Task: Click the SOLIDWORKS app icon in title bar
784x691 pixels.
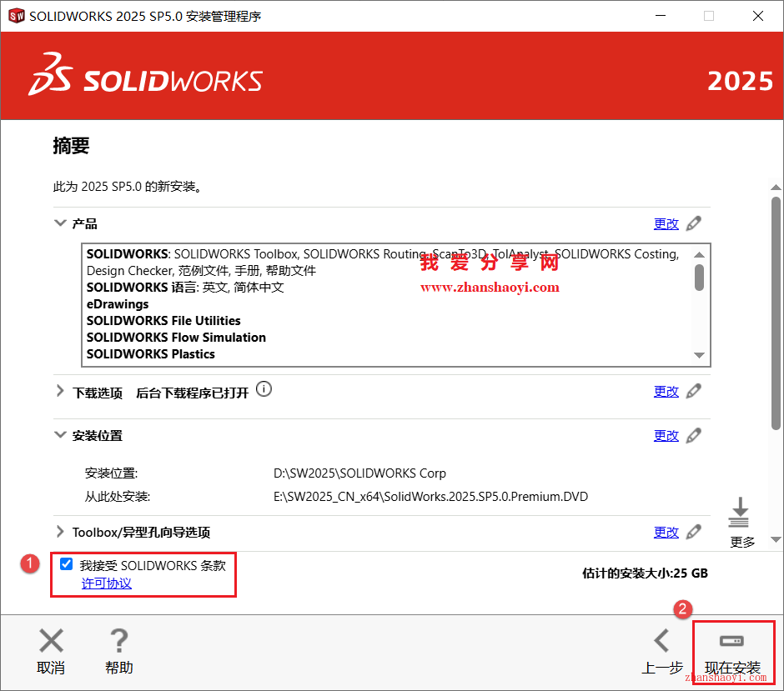Action: point(16,16)
